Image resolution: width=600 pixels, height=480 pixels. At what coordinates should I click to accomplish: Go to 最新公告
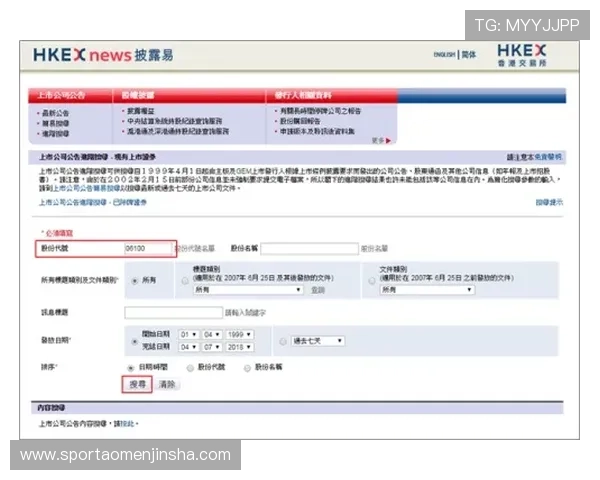[x=55, y=113]
